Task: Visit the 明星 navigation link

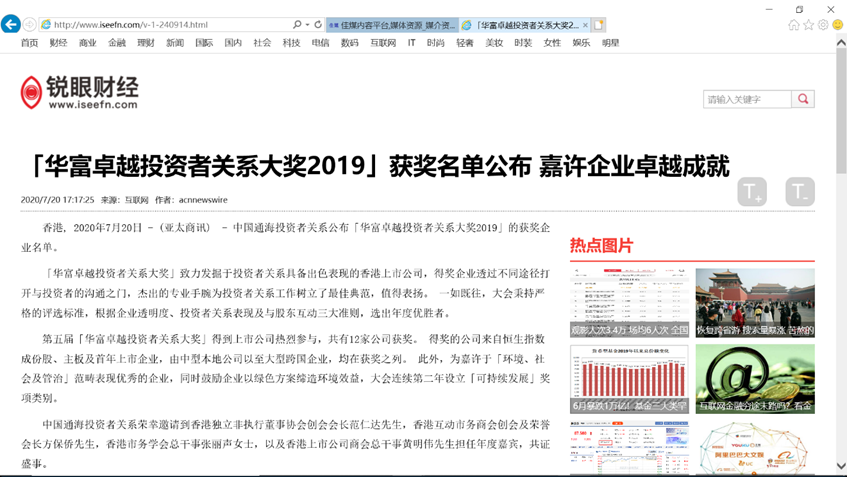Action: [x=610, y=43]
